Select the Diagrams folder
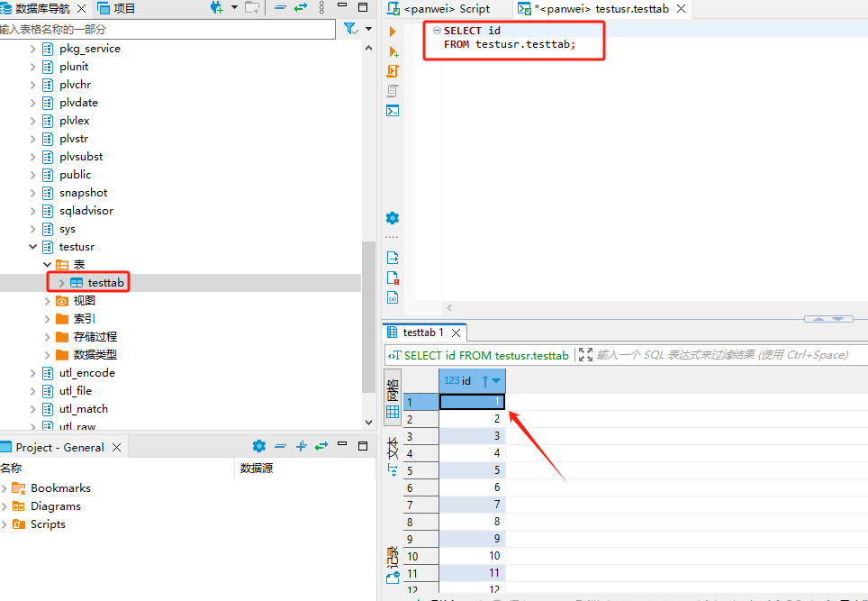 coord(55,506)
